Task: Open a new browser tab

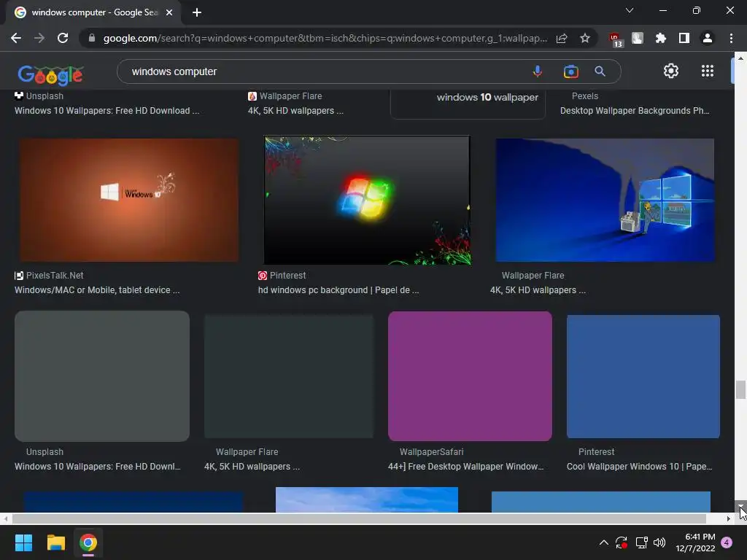Action: click(197, 12)
